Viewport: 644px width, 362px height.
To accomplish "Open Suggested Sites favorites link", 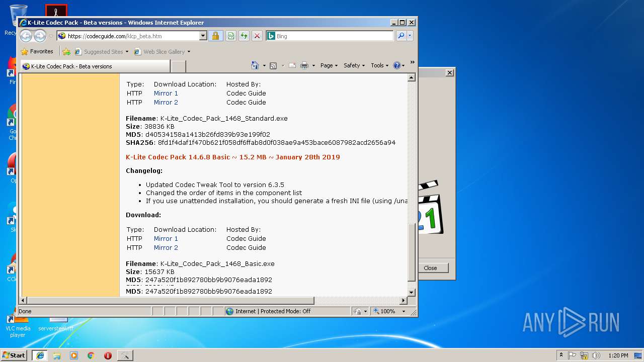I will pyautogui.click(x=101, y=51).
